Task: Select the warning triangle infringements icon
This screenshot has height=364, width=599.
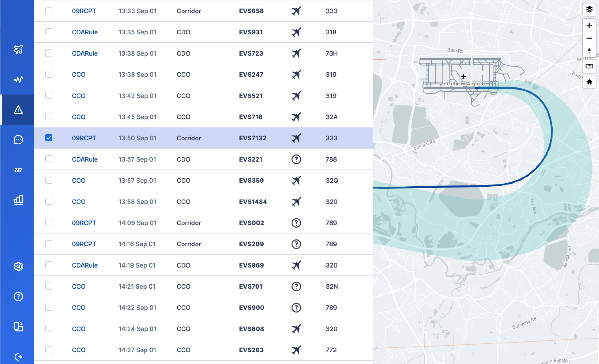Action: (x=18, y=110)
